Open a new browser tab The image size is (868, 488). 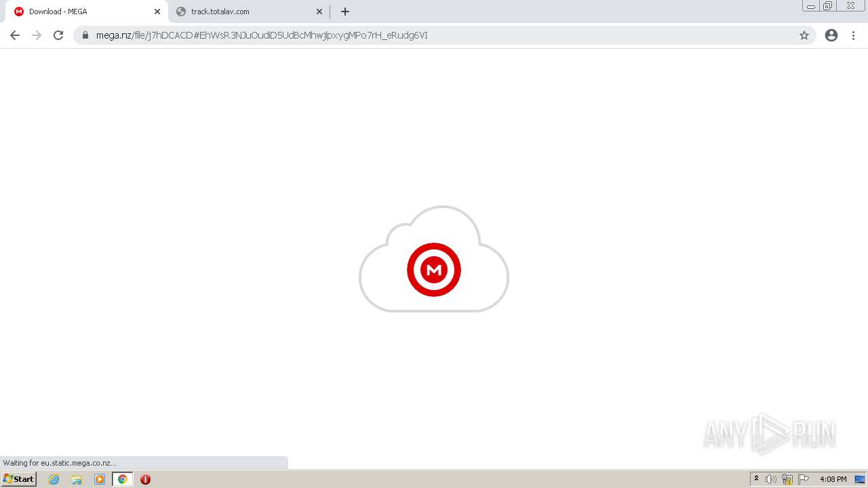point(345,12)
